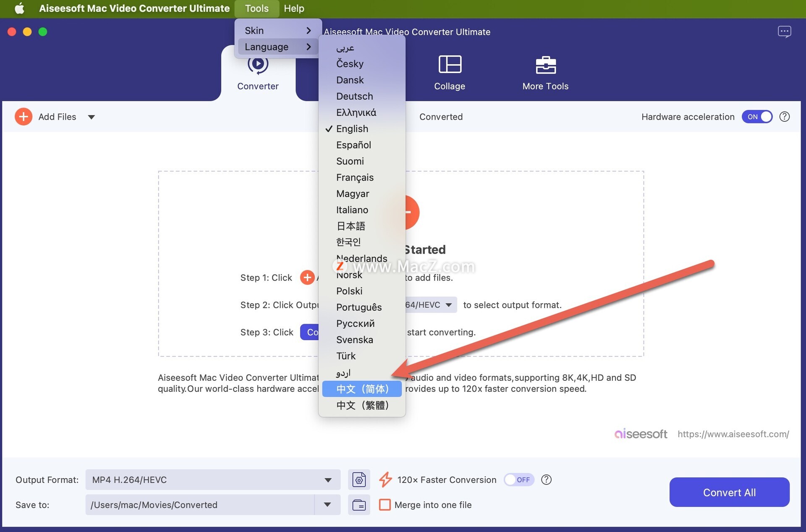Toggle Hardware acceleration switch
The height and width of the screenshot is (532, 806).
757,117
